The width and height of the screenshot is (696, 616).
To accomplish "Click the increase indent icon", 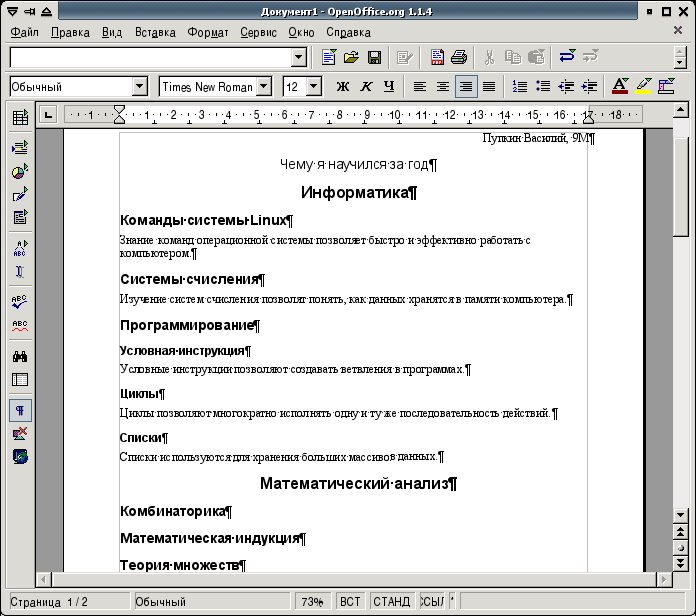I will click(x=590, y=87).
